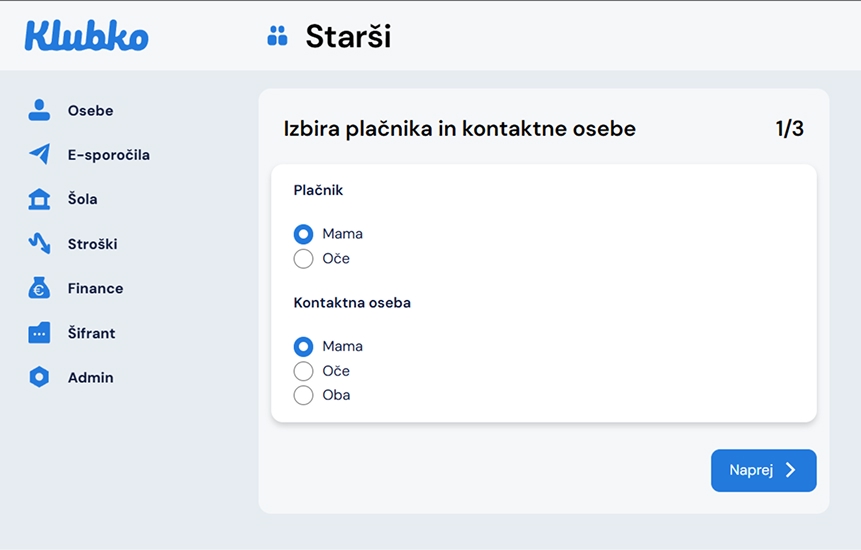Image resolution: width=861 pixels, height=550 pixels.
Task: Select the Admin hexagon icon
Action: point(39,377)
